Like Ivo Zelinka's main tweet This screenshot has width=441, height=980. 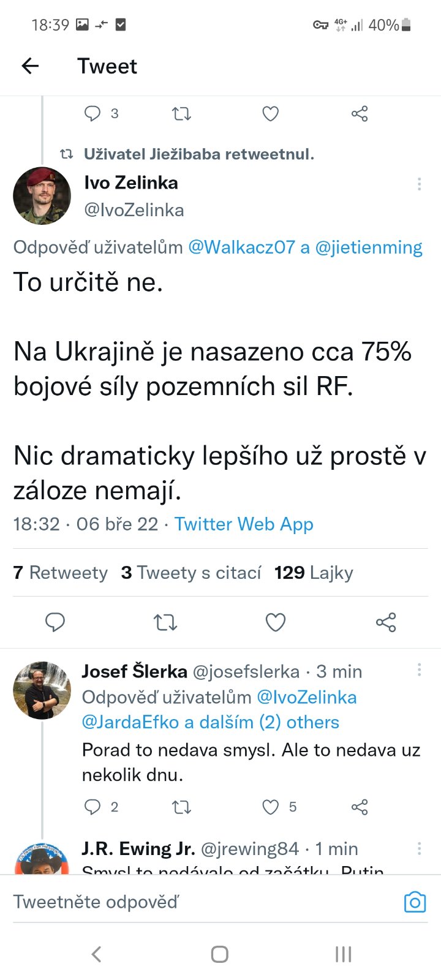pyautogui.click(x=276, y=622)
